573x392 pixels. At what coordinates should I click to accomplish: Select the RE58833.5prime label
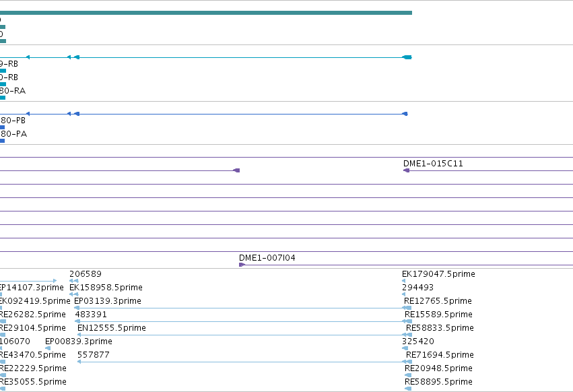pyautogui.click(x=440, y=328)
